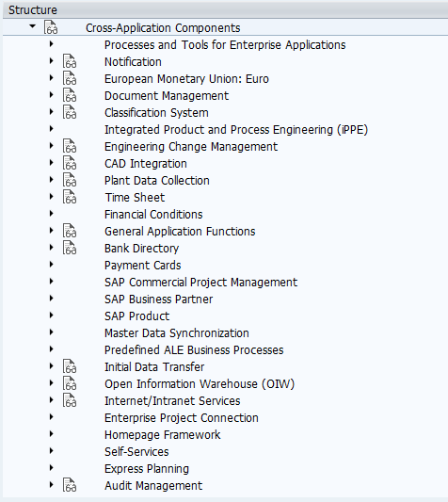Image resolution: width=448 pixels, height=502 pixels.
Task: Open documentation icon for Cross-Application Components
Action: [x=51, y=27]
